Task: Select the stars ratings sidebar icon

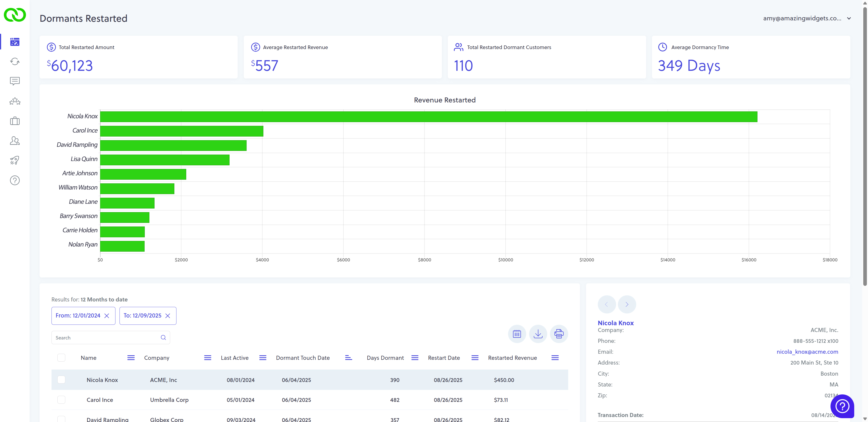Action: 15,101
